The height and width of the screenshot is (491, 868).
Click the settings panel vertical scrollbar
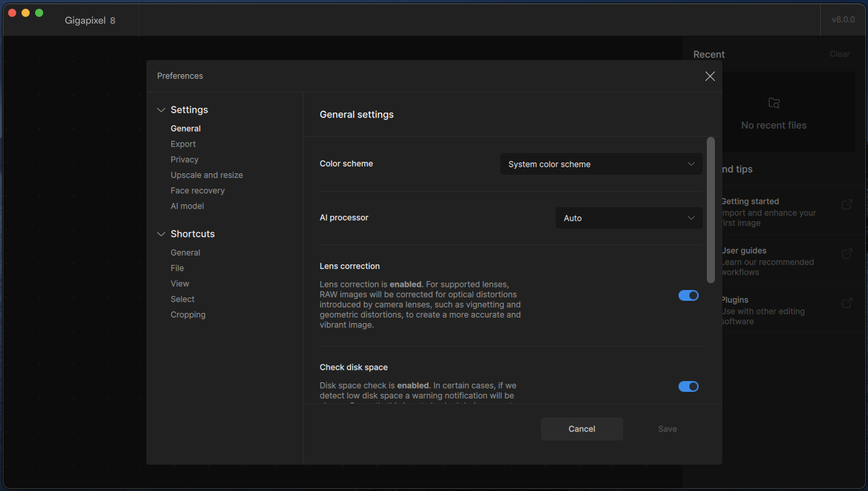pyautogui.click(x=710, y=210)
